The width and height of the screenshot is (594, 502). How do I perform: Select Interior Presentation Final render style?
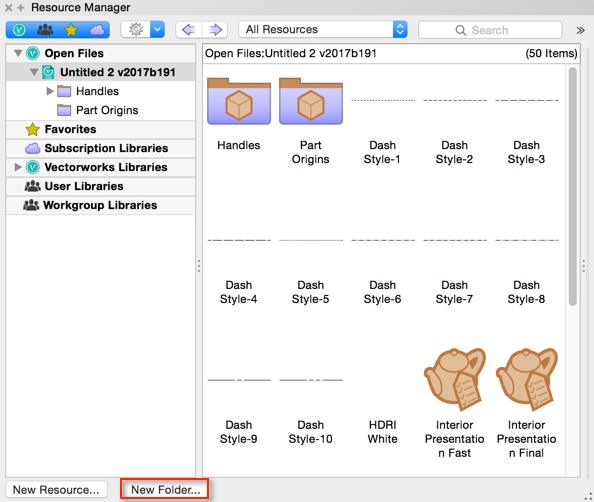[527, 380]
